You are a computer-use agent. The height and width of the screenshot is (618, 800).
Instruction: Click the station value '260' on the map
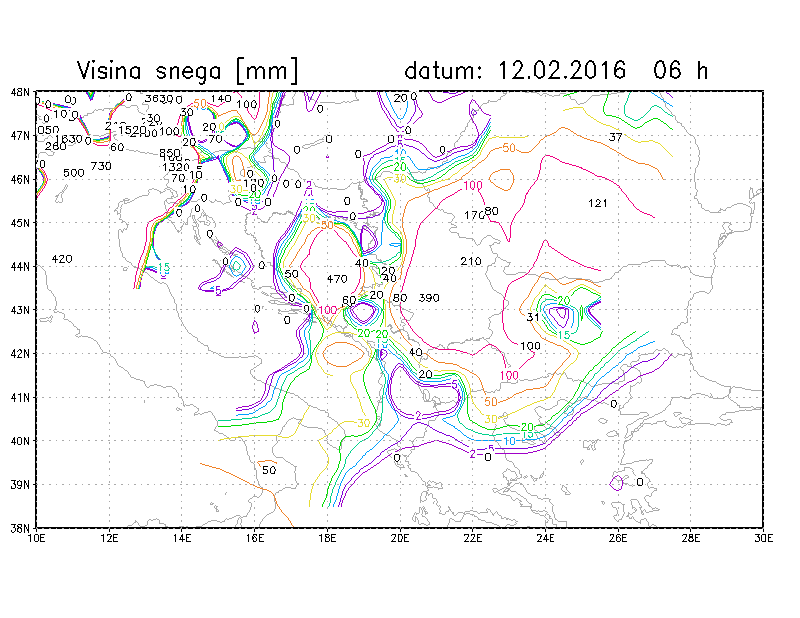point(56,147)
